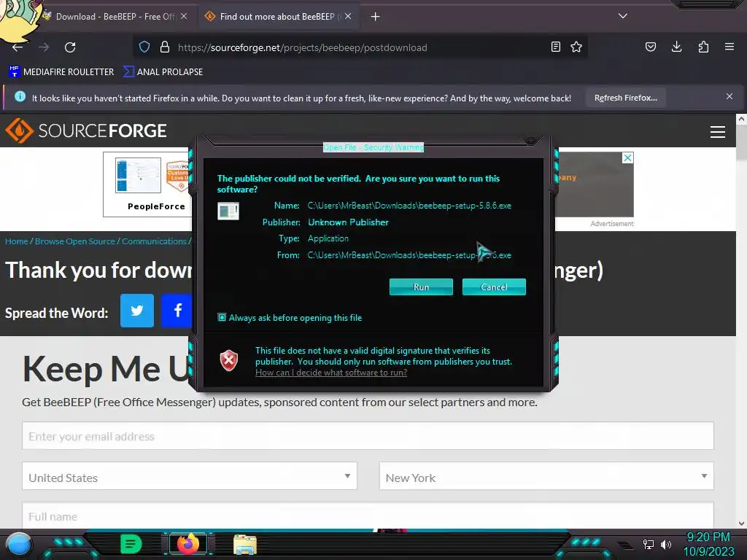Close the Download - BeeBEEP tab
This screenshot has width=747, height=560.
(184, 16)
